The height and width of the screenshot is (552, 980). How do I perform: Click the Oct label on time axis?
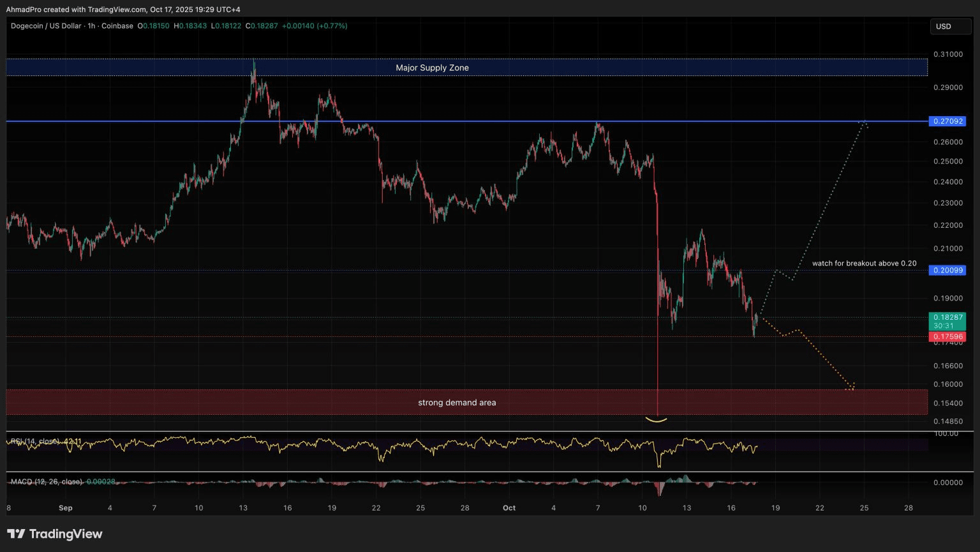tap(509, 508)
